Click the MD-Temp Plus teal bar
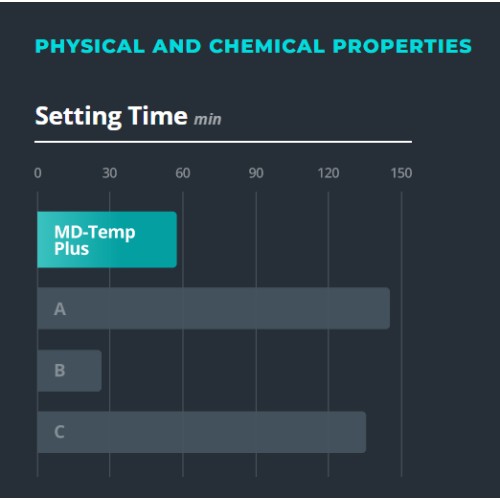 click(107, 239)
